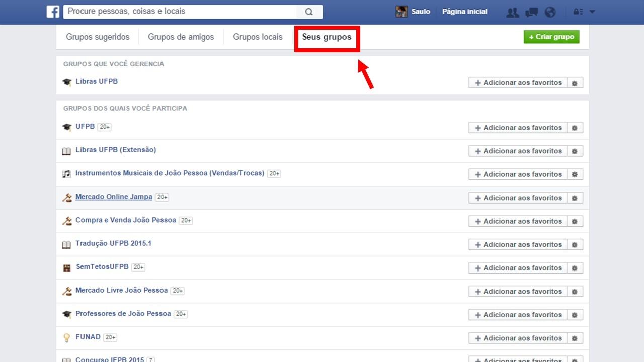Click the 20+ badge next to UFPB

click(x=104, y=127)
